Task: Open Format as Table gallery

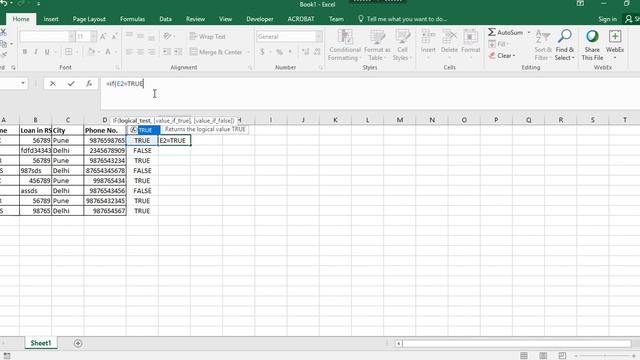Action: point(377,45)
